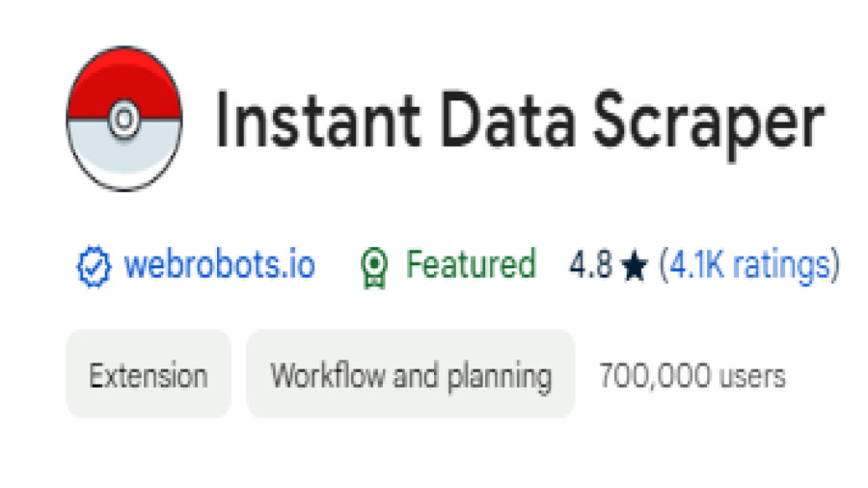This screenshot has height=488, width=868.
Task: Click the Pokeball extension logo
Action: coord(124,119)
